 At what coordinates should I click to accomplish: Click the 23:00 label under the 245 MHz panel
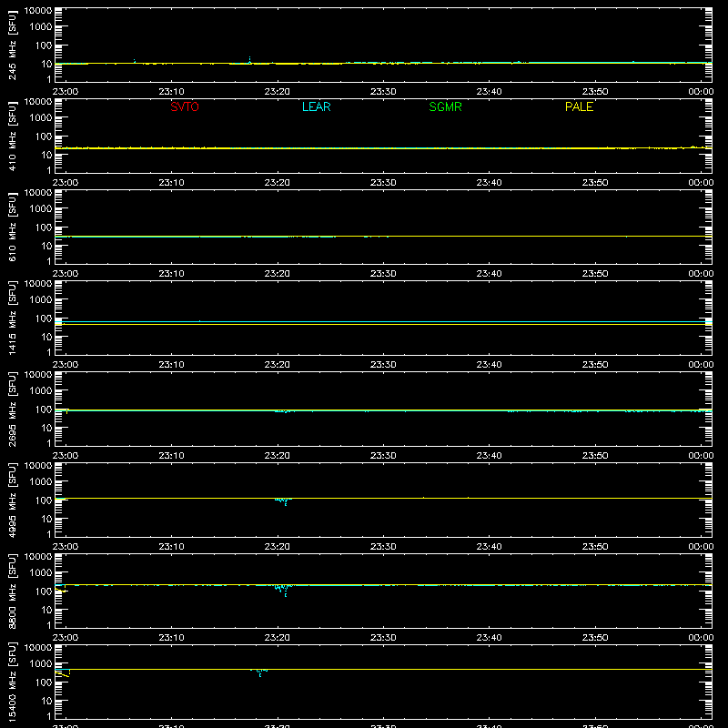pyautogui.click(x=65, y=92)
